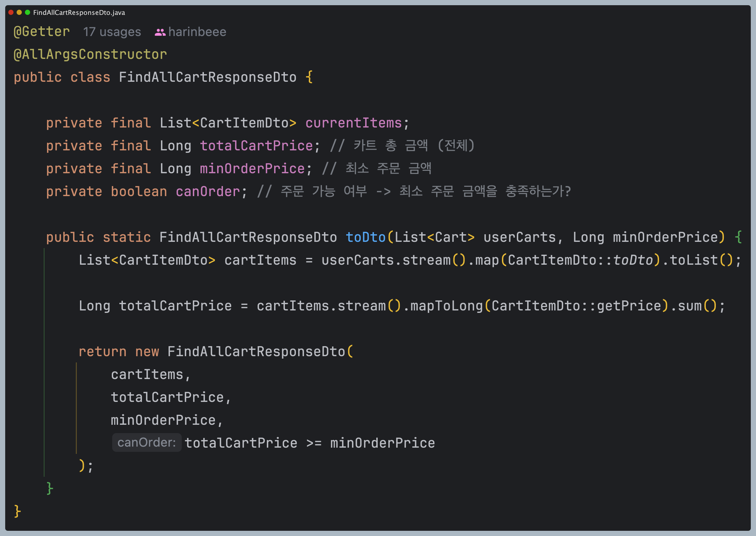This screenshot has height=536, width=756.
Task: Click the @Getter annotation
Action: tap(42, 32)
